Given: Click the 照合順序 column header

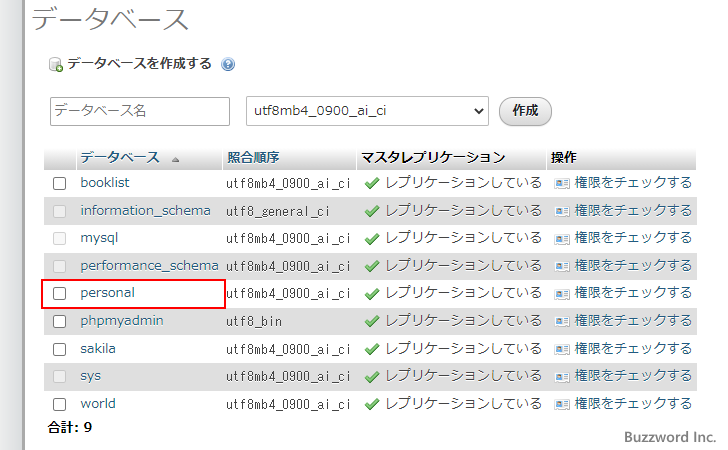Looking at the screenshot, I should tap(253, 158).
